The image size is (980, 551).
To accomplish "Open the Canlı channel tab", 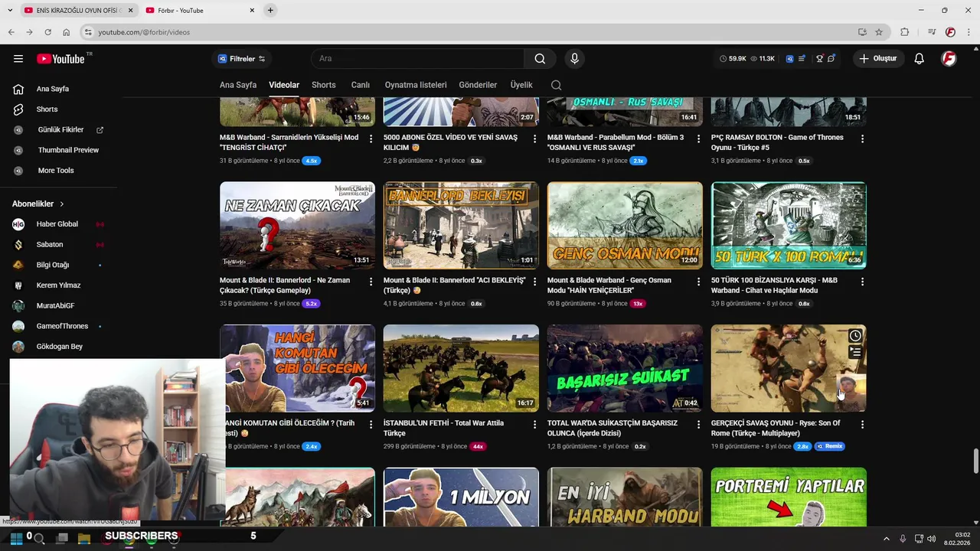I will point(360,85).
